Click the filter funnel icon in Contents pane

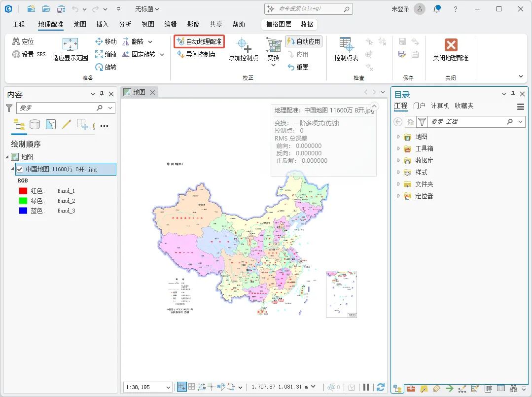point(9,108)
